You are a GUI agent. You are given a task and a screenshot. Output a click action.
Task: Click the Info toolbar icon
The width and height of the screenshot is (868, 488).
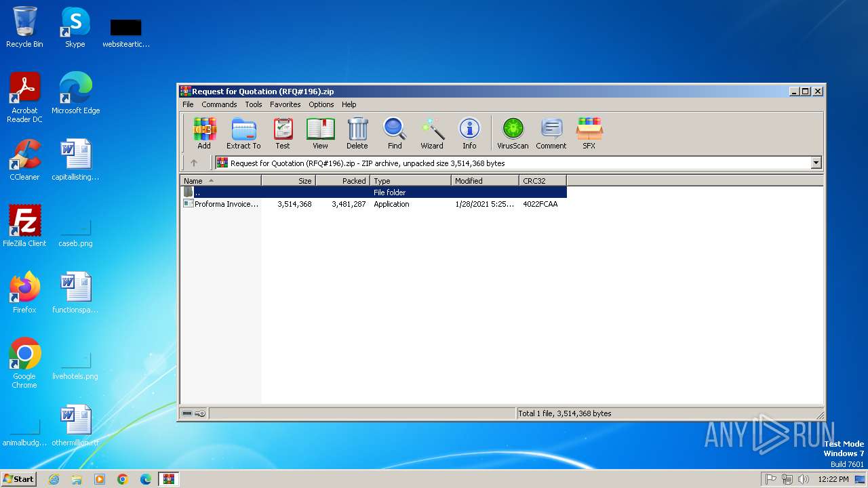pyautogui.click(x=469, y=133)
